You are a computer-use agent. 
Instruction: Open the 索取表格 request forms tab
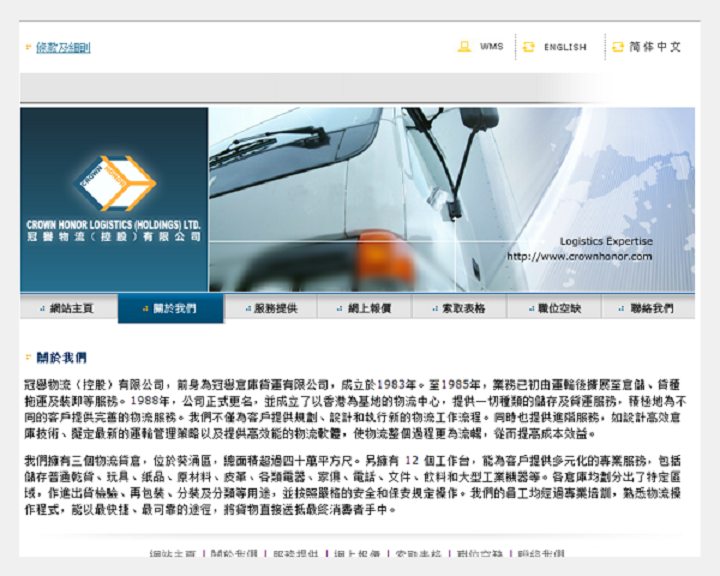coord(459,308)
